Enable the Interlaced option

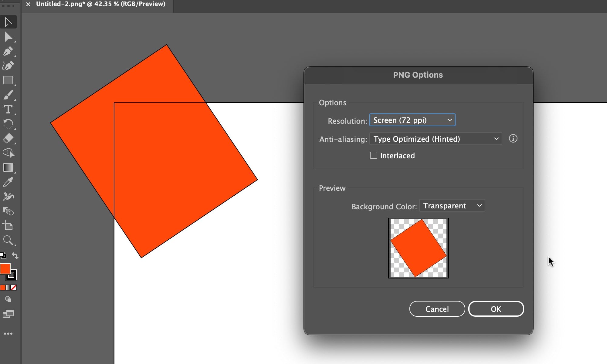pos(373,155)
